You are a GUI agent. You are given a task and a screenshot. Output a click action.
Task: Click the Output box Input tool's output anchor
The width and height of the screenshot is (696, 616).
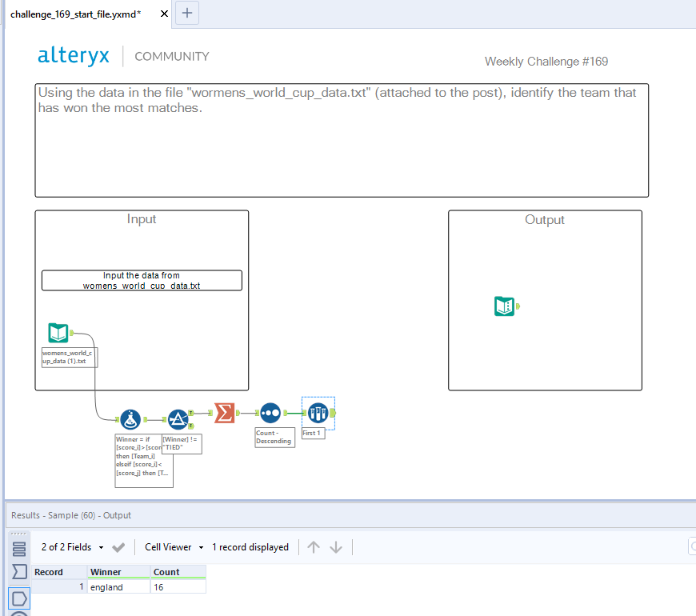click(518, 306)
